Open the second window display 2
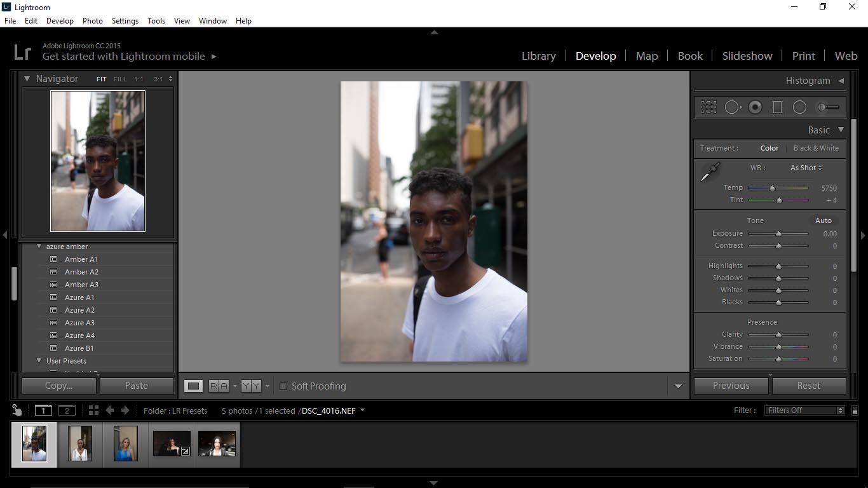The height and width of the screenshot is (488, 868). tap(67, 410)
